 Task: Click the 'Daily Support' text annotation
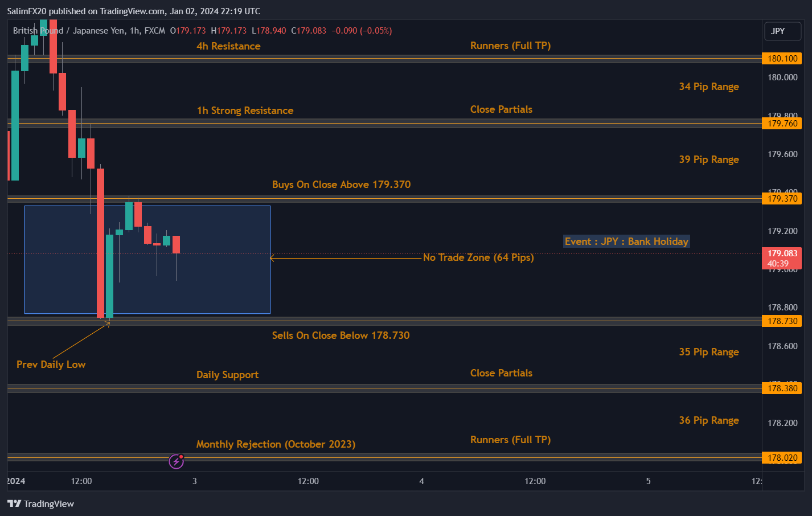tap(227, 375)
